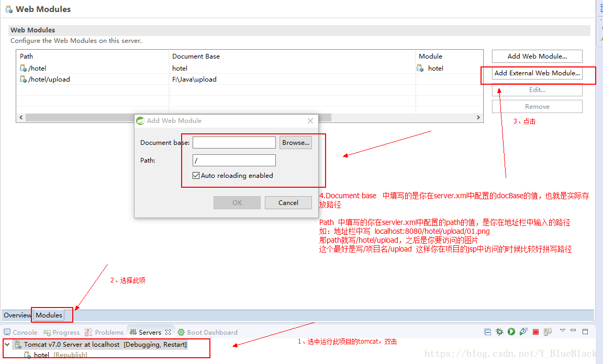Click the Edit... button

coord(537,90)
